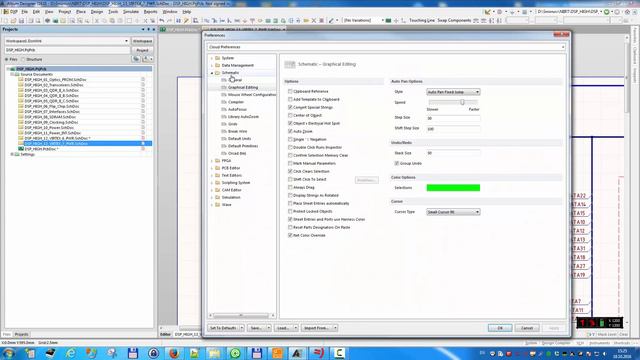The height and width of the screenshot is (360, 640).
Task: Open the DSP_HIGH_01_Optics_PROM.SchDoc schematic
Action: [x=55, y=80]
